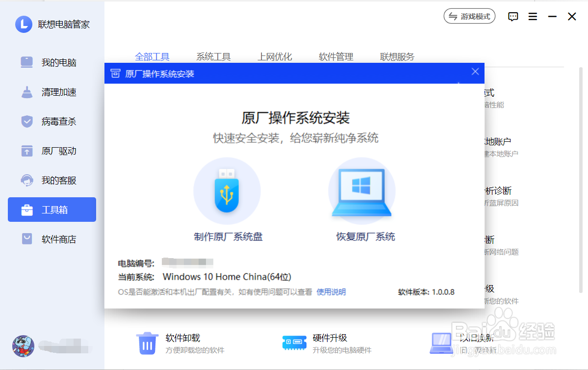Screen dimensions: 588x370
Task: Click the 原厂驱动 upload icon
Action: [x=27, y=151]
